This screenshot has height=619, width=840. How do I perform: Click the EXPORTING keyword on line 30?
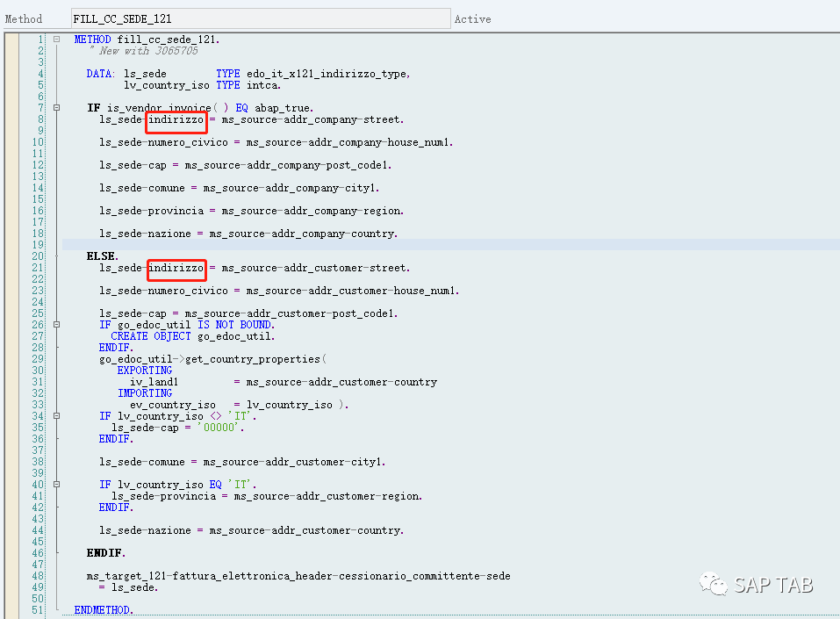click(145, 371)
